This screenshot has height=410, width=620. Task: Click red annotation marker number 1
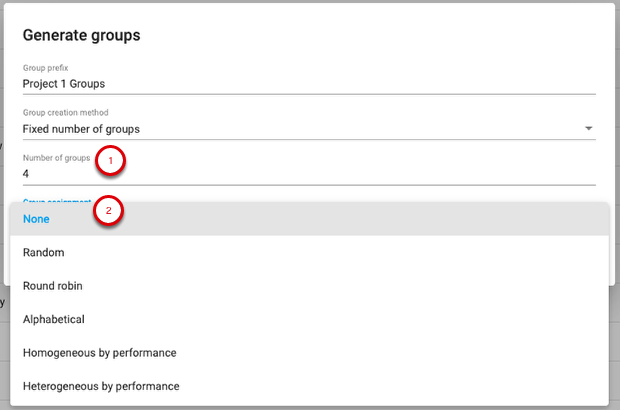click(x=110, y=160)
